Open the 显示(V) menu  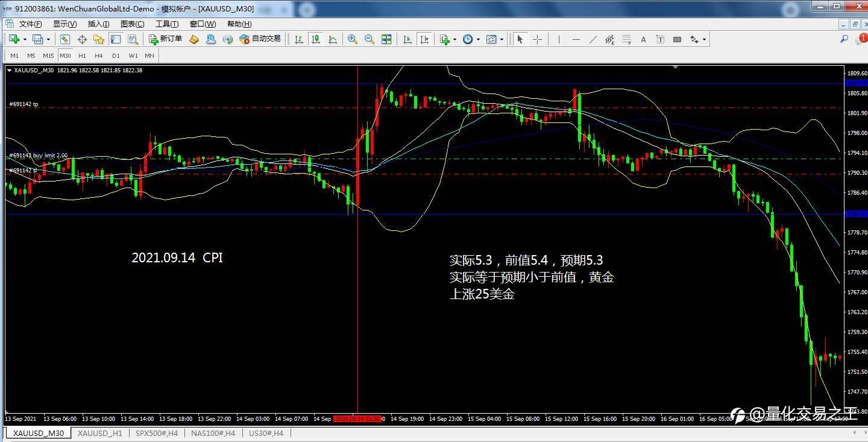click(x=64, y=24)
